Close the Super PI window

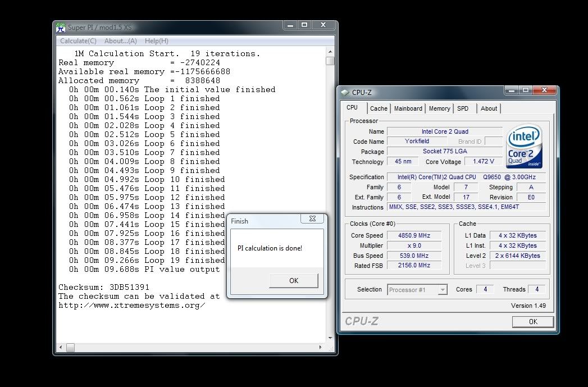coord(323,25)
